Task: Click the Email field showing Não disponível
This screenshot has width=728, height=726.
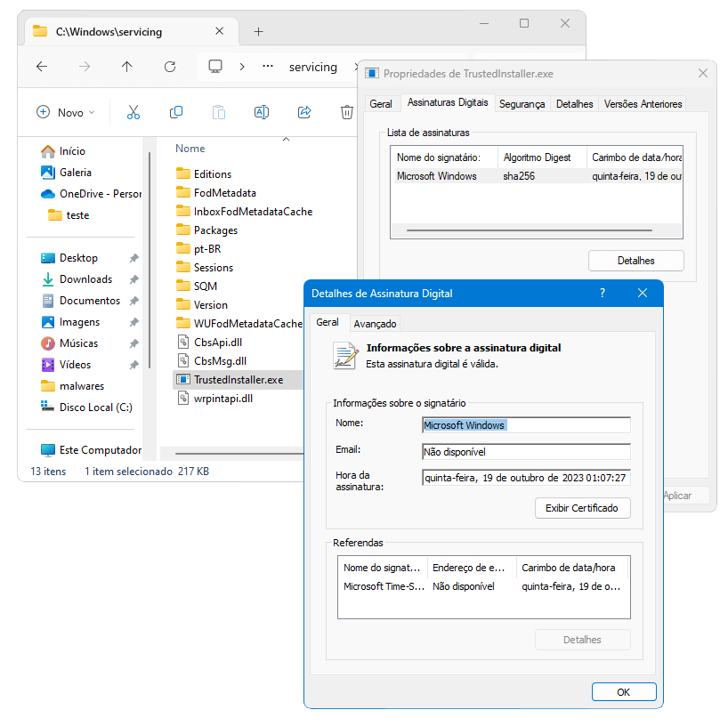Action: [526, 452]
